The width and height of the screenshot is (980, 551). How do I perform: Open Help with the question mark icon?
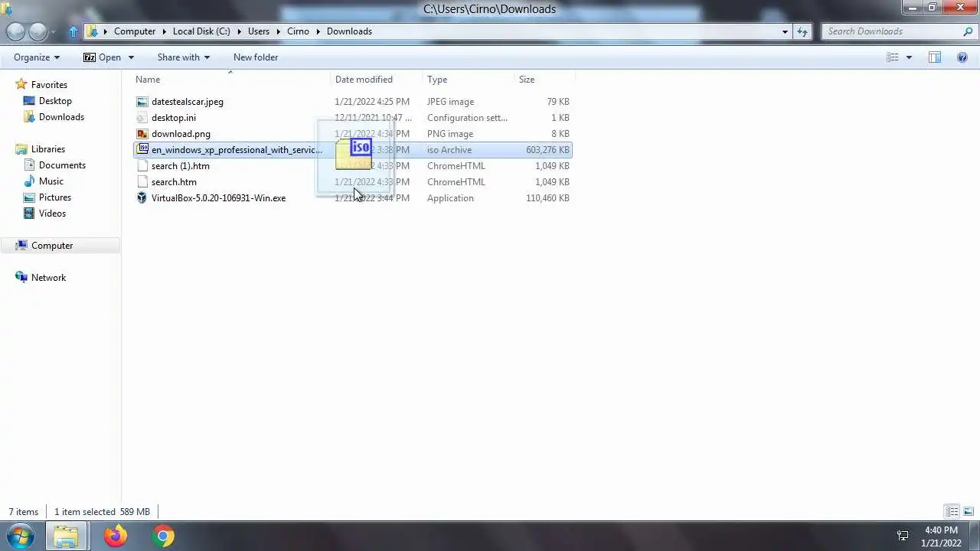963,57
